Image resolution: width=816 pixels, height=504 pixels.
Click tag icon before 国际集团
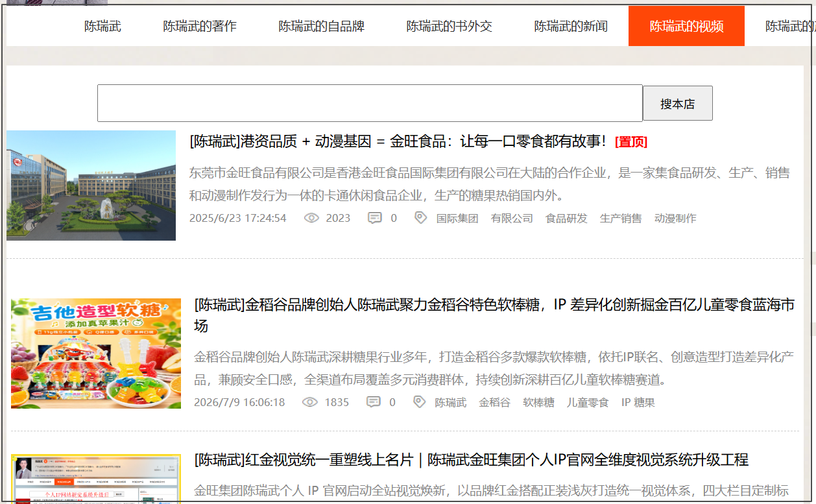click(x=421, y=218)
